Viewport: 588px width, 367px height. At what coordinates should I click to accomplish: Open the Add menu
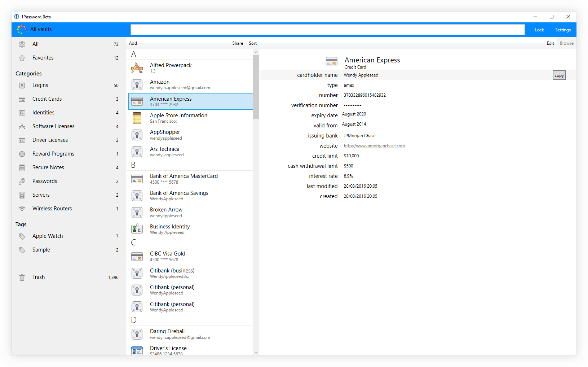click(x=133, y=43)
